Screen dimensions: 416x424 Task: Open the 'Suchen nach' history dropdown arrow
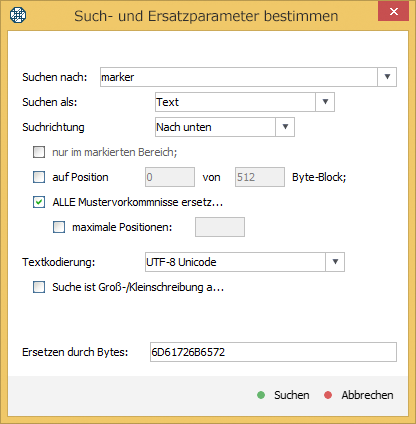tap(387, 77)
